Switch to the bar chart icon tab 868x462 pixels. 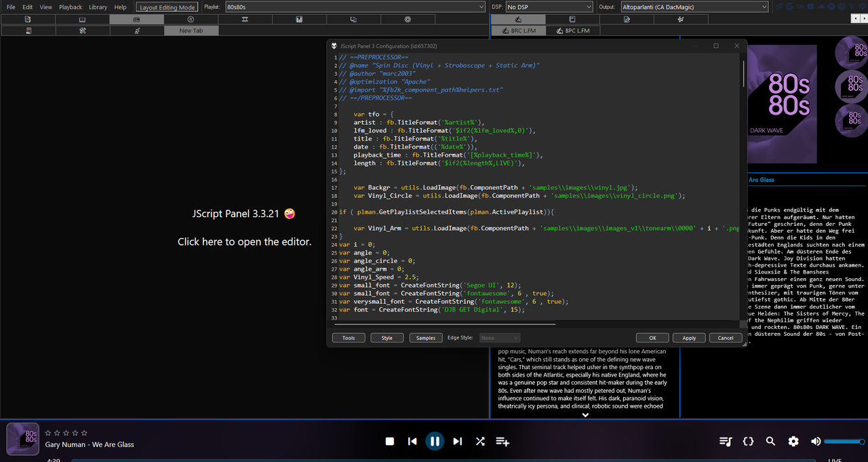[x=299, y=20]
